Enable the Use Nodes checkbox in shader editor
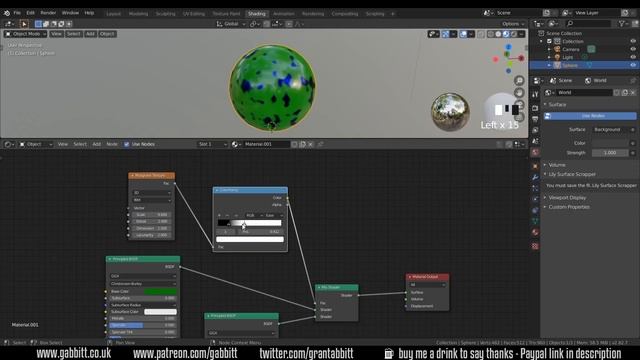The height and width of the screenshot is (360, 640). tap(127, 144)
